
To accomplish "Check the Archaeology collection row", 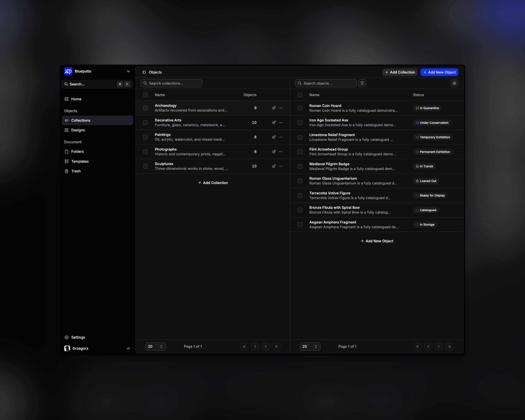I will click(x=145, y=108).
